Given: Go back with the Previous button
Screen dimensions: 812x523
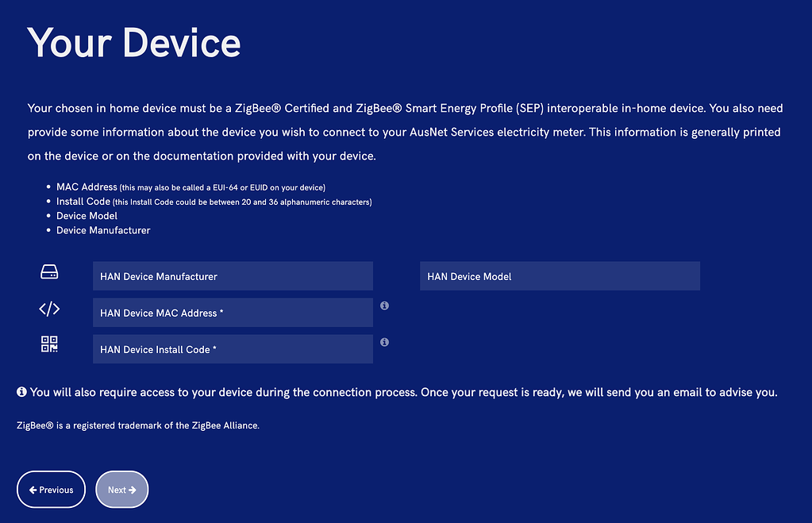Looking at the screenshot, I should coord(51,490).
